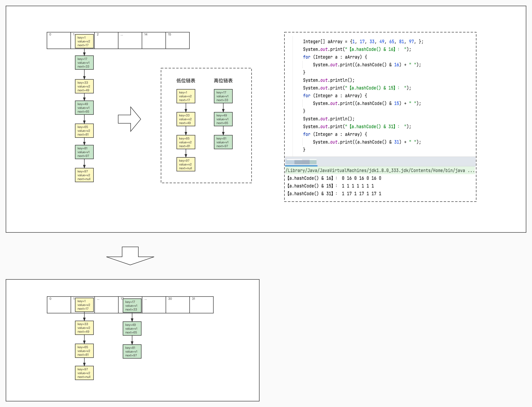This screenshot has height=407, width=532.
Task: Click cell 14 of the 16-slot array
Action: tap(154, 40)
